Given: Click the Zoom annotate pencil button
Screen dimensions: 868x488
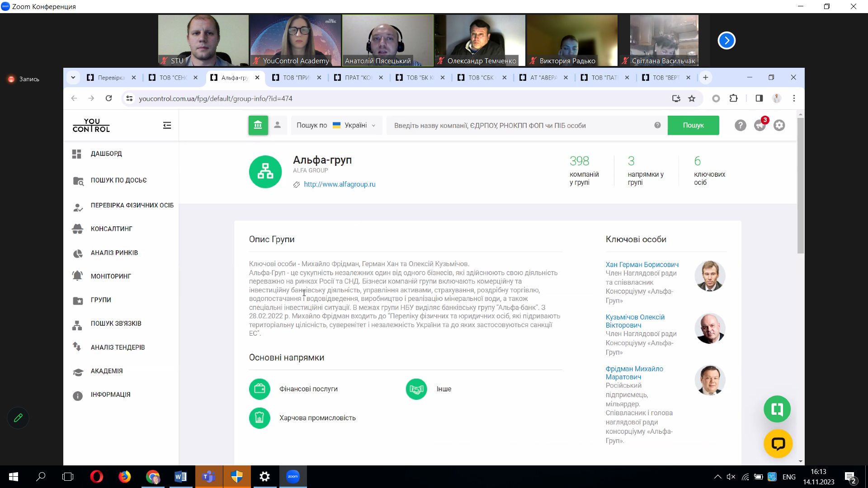Looking at the screenshot, I should tap(18, 418).
